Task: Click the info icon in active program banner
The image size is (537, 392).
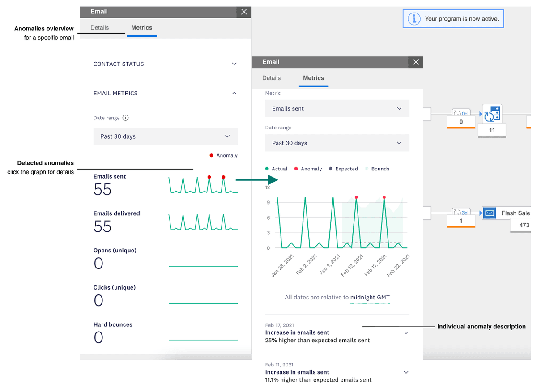Action: [415, 19]
